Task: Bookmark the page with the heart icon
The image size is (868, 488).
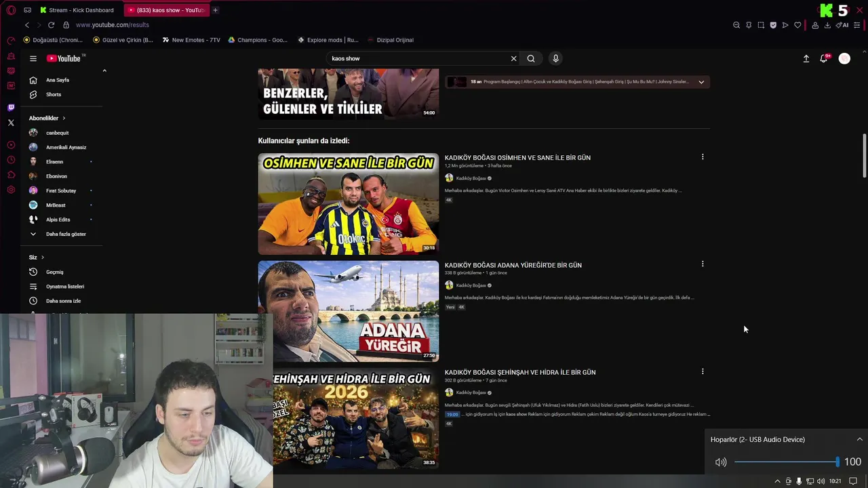Action: coord(797,25)
